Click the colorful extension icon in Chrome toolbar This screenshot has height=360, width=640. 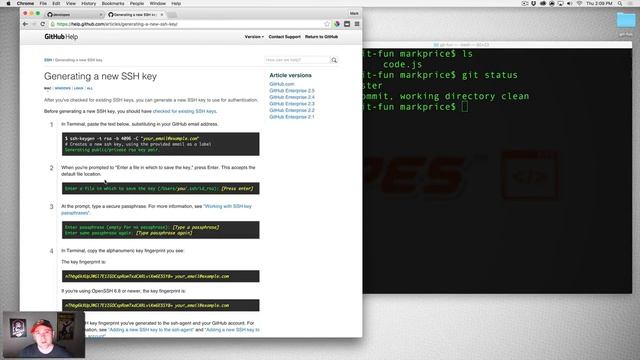[337, 24]
